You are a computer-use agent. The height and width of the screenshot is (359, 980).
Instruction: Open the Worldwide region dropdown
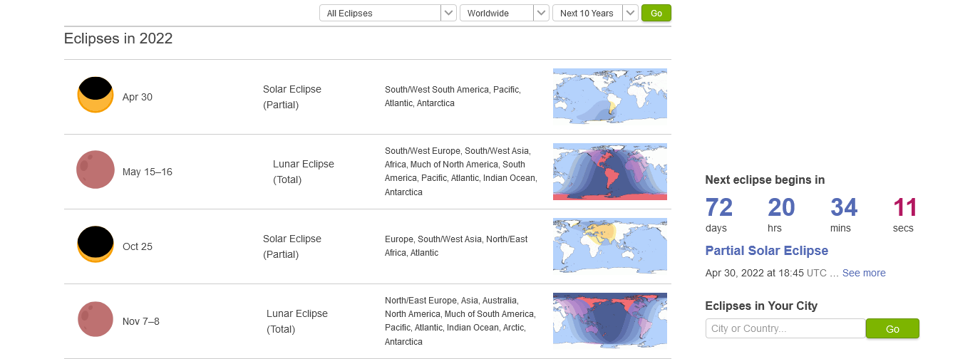(505, 13)
